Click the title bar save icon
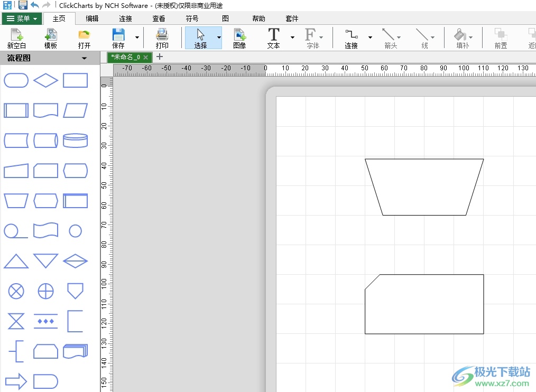Screen dimensions: 536x392 [x=23, y=5]
